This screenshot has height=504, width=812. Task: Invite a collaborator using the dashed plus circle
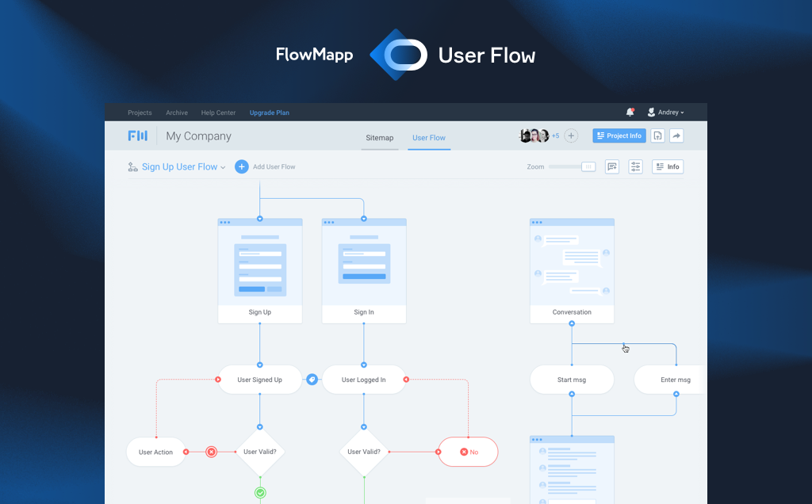coord(571,136)
